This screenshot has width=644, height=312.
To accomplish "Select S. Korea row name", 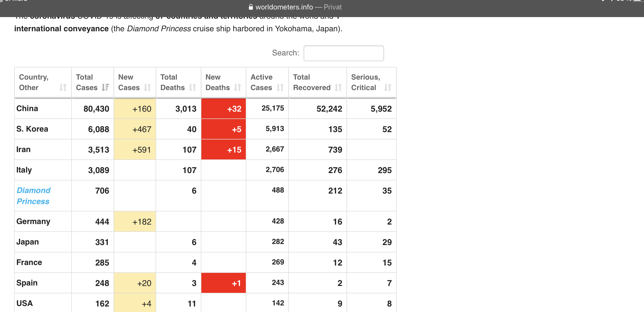I will 32,129.
